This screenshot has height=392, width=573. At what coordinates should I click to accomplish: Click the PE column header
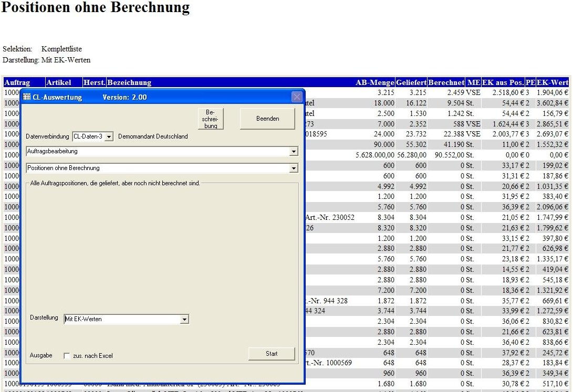coord(530,82)
